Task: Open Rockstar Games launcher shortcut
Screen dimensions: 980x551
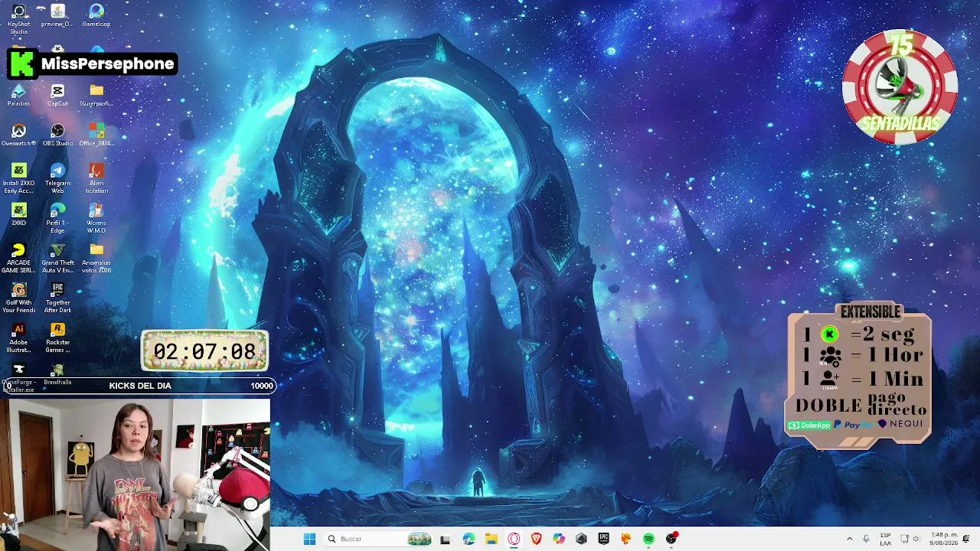Action: coord(57,337)
